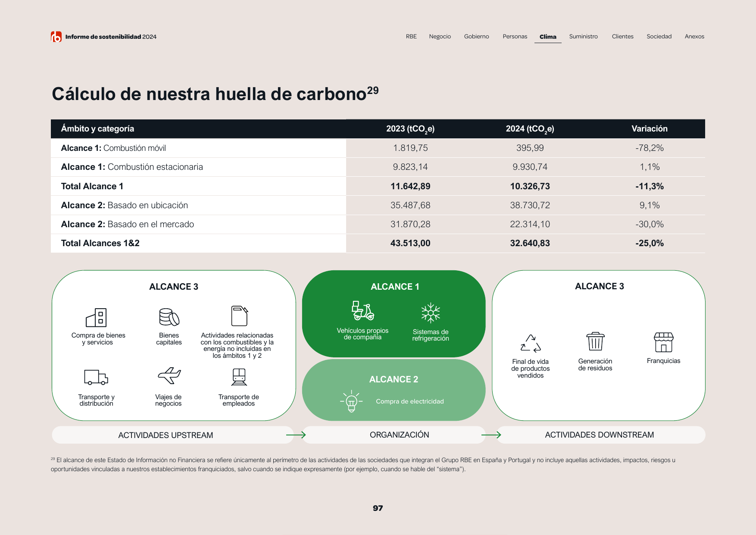This screenshot has width=756, height=535.
Task: Click the light bulb icon in Alcance 2
Action: 351,401
